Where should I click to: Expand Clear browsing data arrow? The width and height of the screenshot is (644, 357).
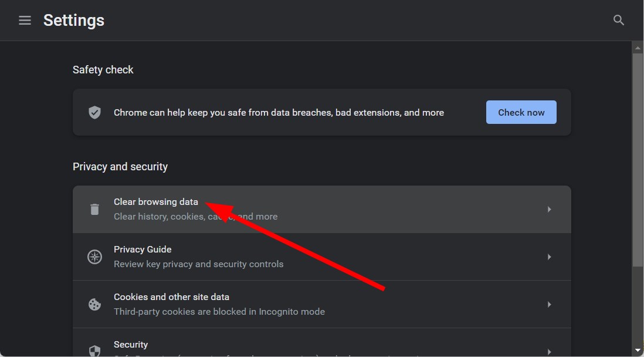point(549,209)
